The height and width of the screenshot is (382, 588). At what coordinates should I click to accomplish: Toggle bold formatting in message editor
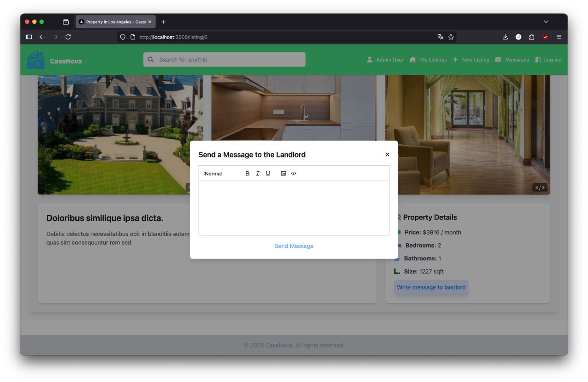click(x=248, y=174)
